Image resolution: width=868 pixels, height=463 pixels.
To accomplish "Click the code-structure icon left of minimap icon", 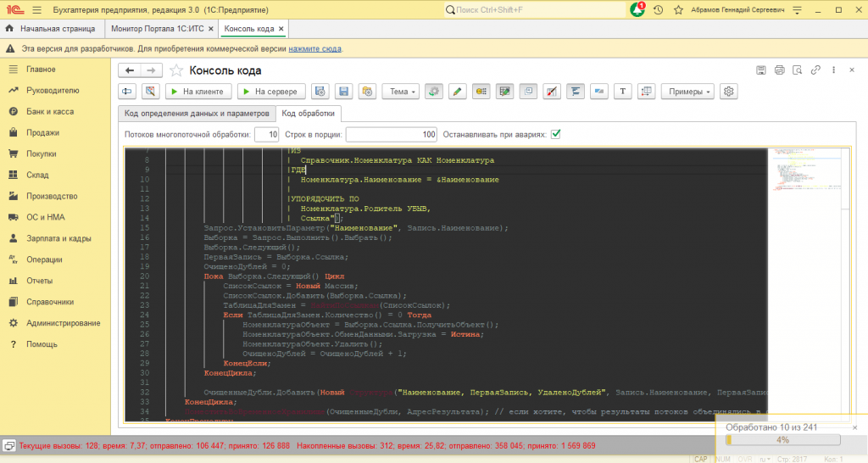I will click(576, 92).
